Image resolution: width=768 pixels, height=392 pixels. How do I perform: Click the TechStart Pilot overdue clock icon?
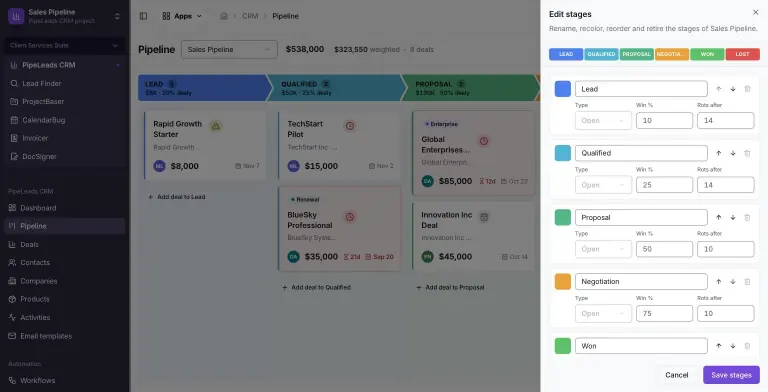coord(350,126)
